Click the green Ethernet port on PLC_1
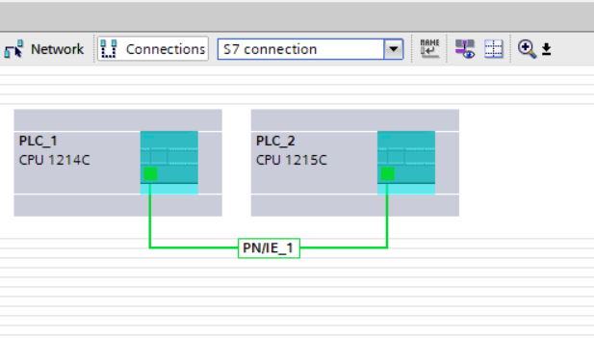Viewport: 594px width, 364px height. click(150, 174)
